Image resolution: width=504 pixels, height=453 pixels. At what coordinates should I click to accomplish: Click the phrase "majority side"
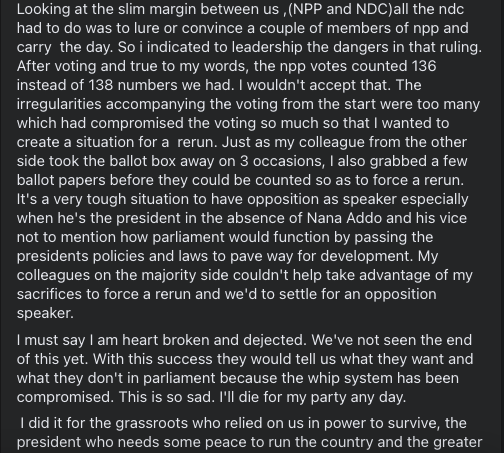[185, 276]
